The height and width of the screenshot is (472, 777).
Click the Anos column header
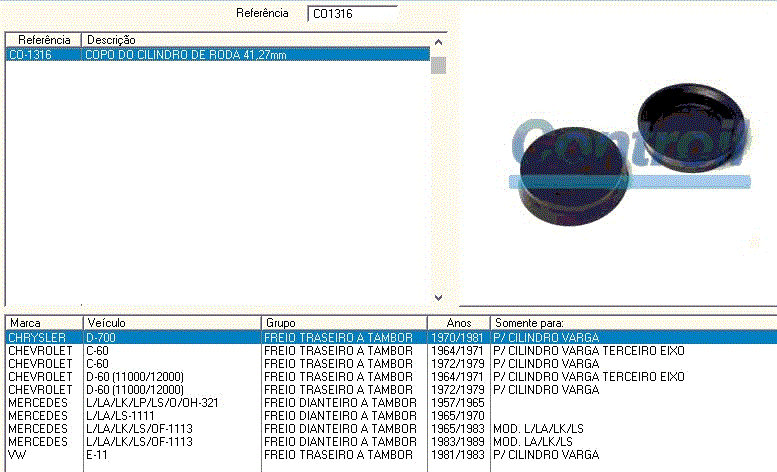tap(458, 323)
